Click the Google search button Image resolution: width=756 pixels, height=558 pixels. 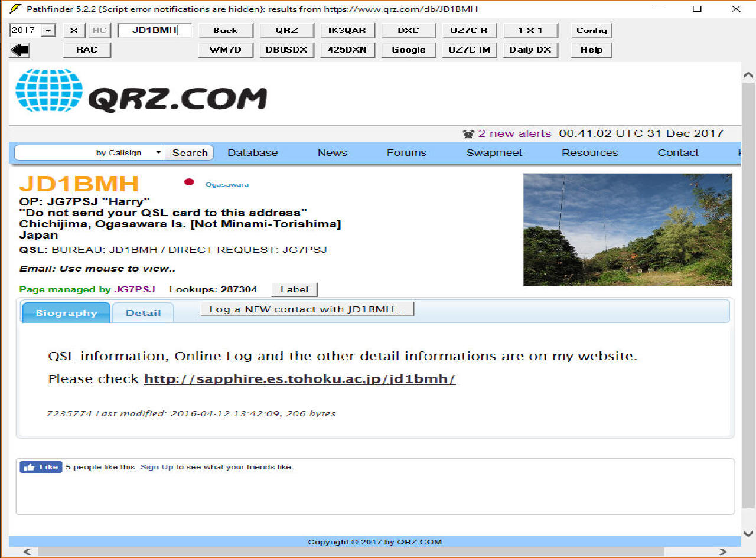[409, 50]
